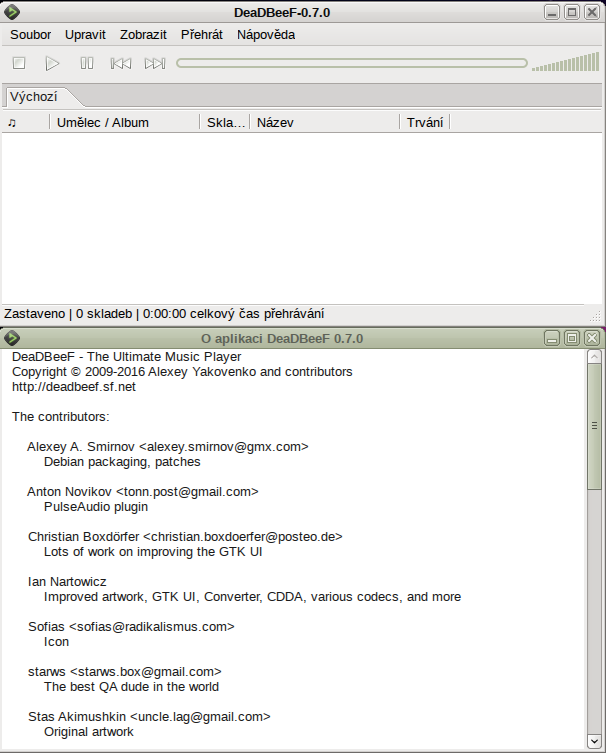Viewport: 606px width, 753px height.
Task: Open the Soubor menu
Action: click(x=31, y=35)
